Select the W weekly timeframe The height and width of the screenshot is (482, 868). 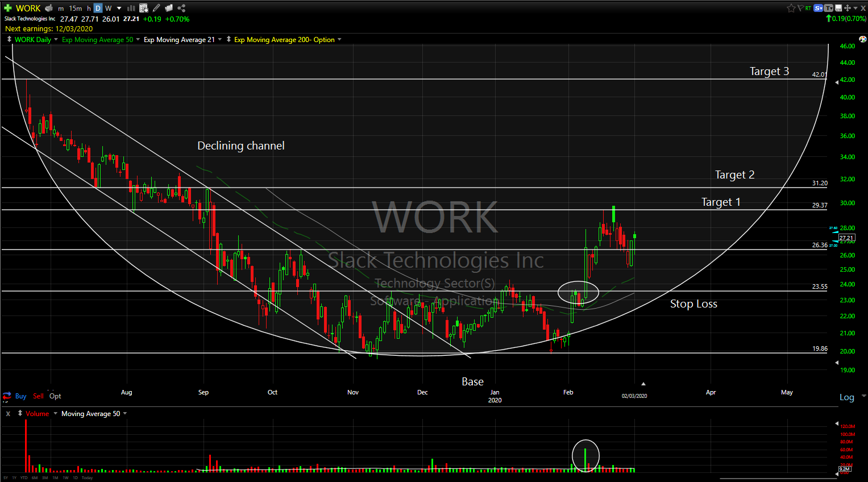[x=108, y=9]
